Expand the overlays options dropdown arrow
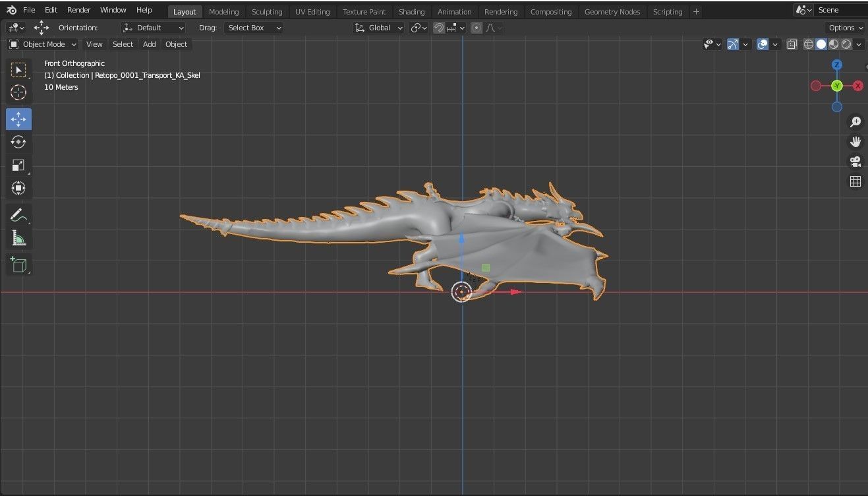This screenshot has width=868, height=496. point(775,44)
